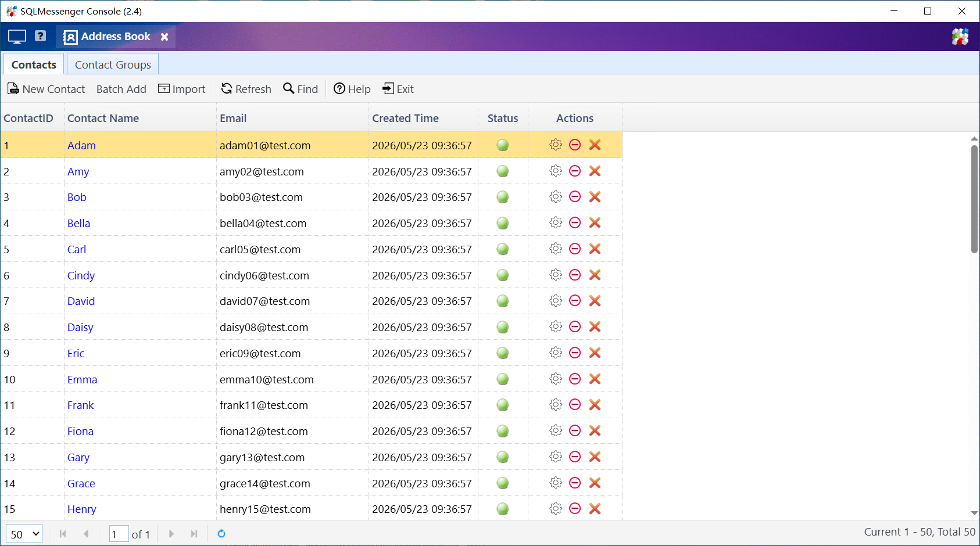The width and height of the screenshot is (980, 546).
Task: Open contact link Daisy
Action: (x=80, y=327)
